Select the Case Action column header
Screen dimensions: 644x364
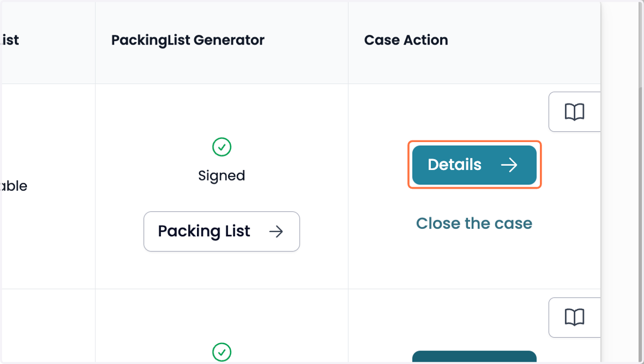pos(406,40)
